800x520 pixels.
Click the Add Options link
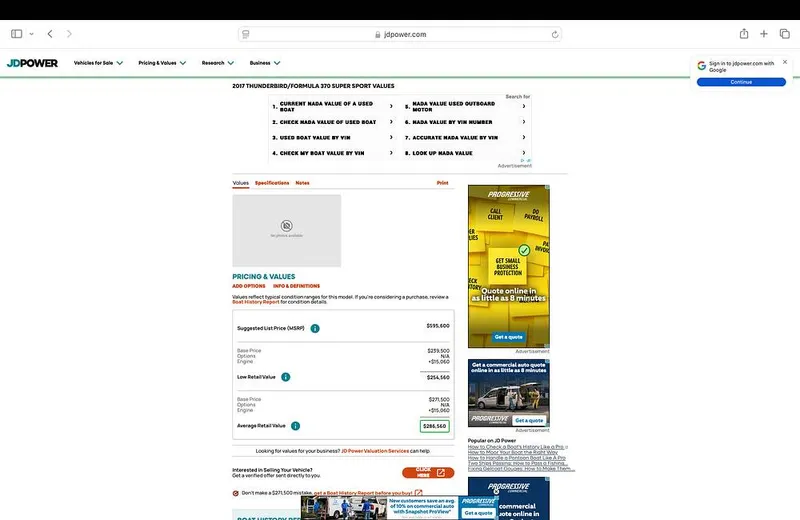coord(248,286)
